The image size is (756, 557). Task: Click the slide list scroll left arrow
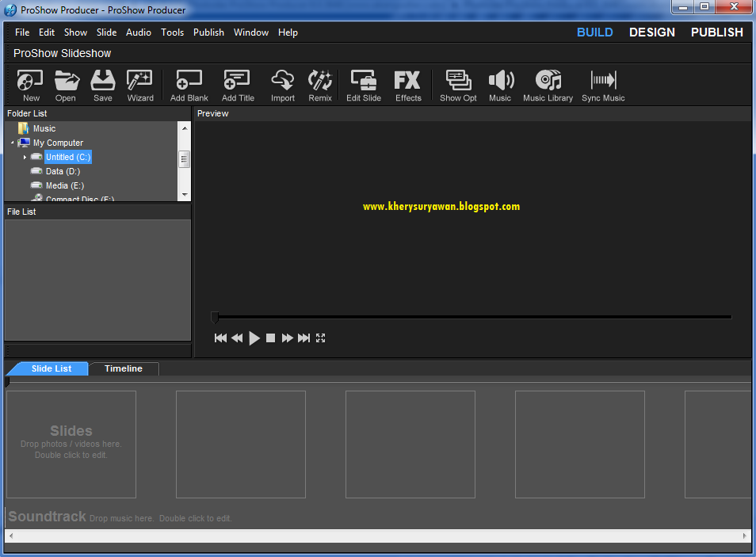coord(11,536)
